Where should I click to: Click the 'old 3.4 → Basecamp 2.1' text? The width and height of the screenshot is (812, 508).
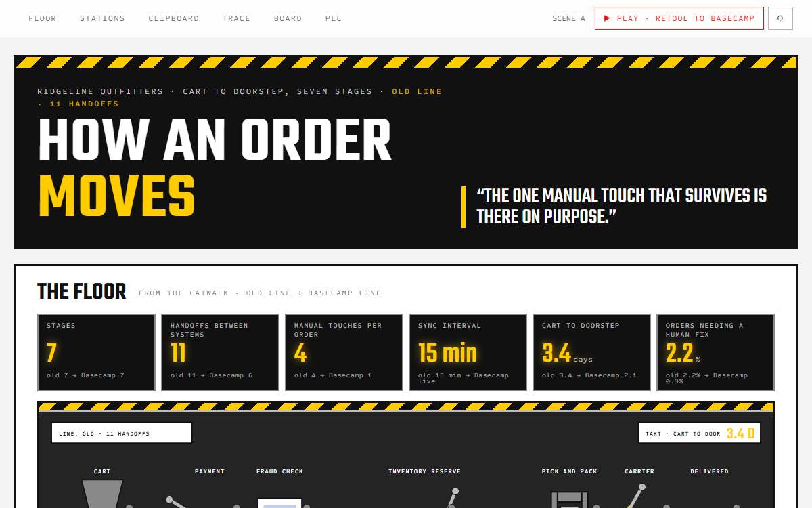tap(589, 375)
